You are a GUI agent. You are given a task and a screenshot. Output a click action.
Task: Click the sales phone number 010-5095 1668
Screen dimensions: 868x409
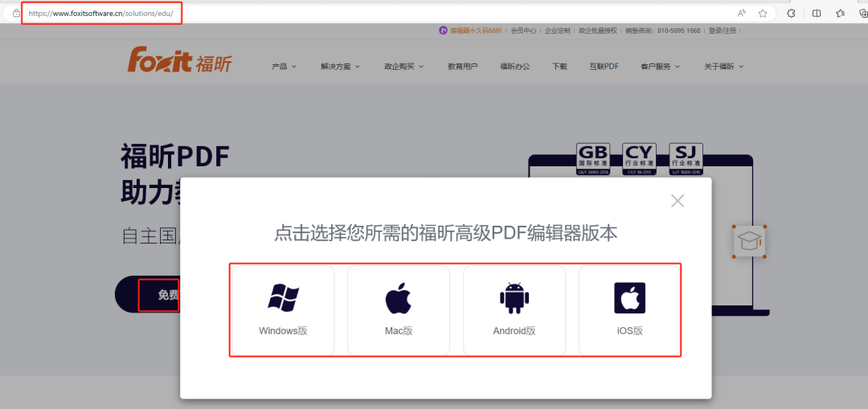[x=678, y=31]
